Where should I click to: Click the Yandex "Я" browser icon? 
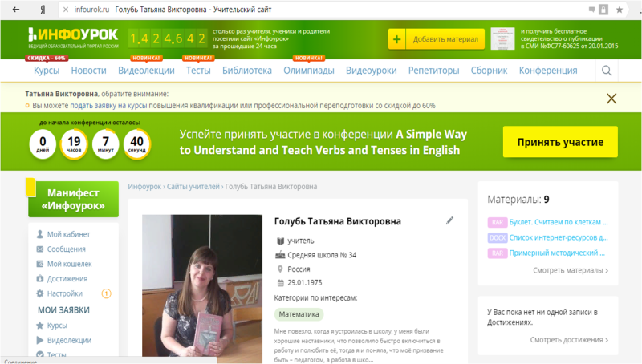click(x=42, y=9)
